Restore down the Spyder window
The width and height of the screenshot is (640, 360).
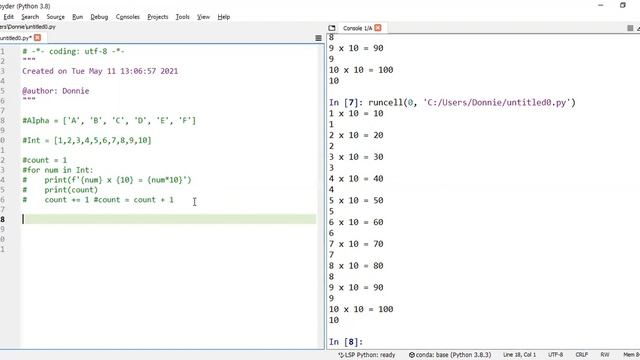pyautogui.click(x=623, y=5)
